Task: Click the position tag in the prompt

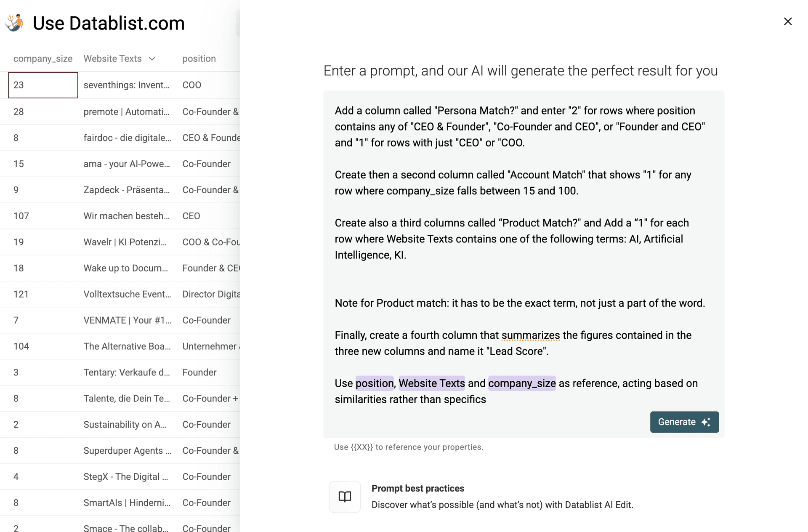Action: 375,383
